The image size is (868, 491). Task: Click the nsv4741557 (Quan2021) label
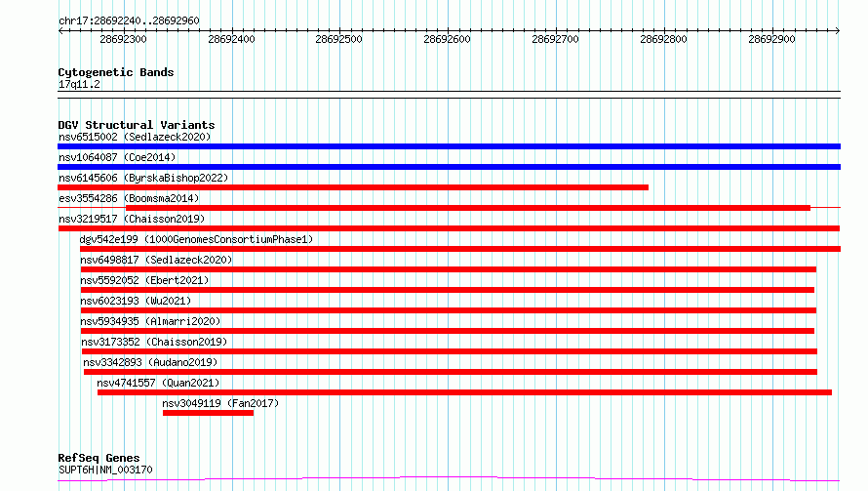pos(158,383)
